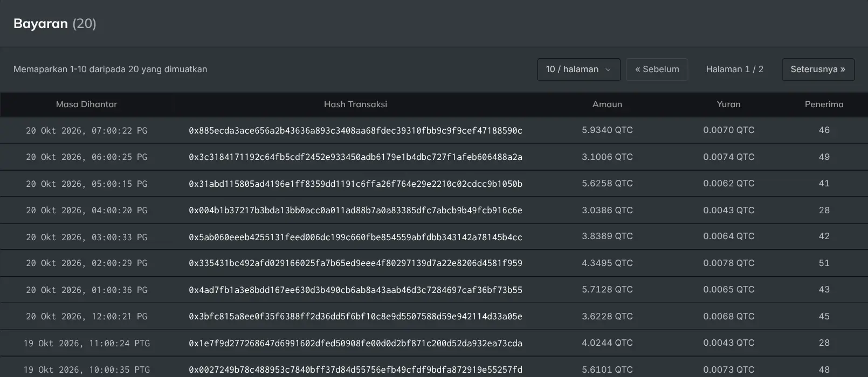Screen dimensions: 868x377
Task: Open the 10 / halaman page-size dropdown
Action: (578, 69)
